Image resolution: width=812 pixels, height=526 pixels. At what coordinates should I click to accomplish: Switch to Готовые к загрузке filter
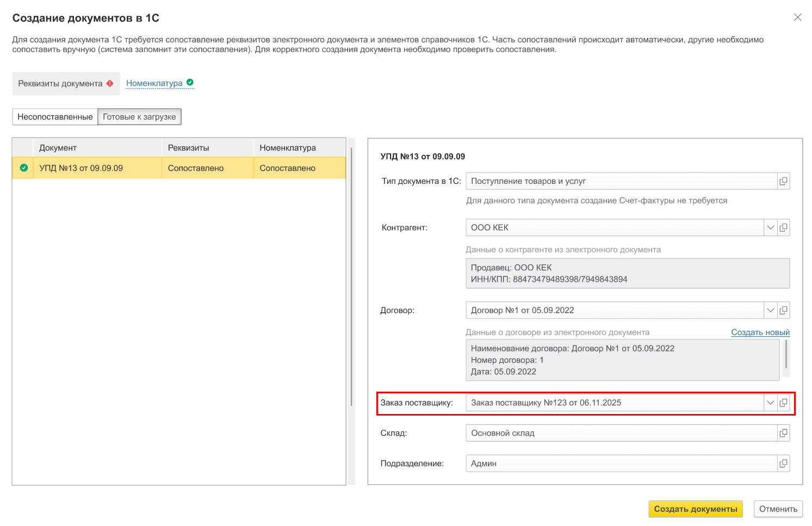point(139,117)
